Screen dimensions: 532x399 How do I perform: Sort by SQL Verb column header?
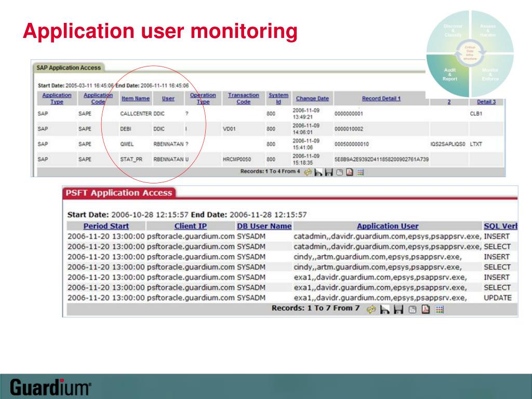pos(500,226)
